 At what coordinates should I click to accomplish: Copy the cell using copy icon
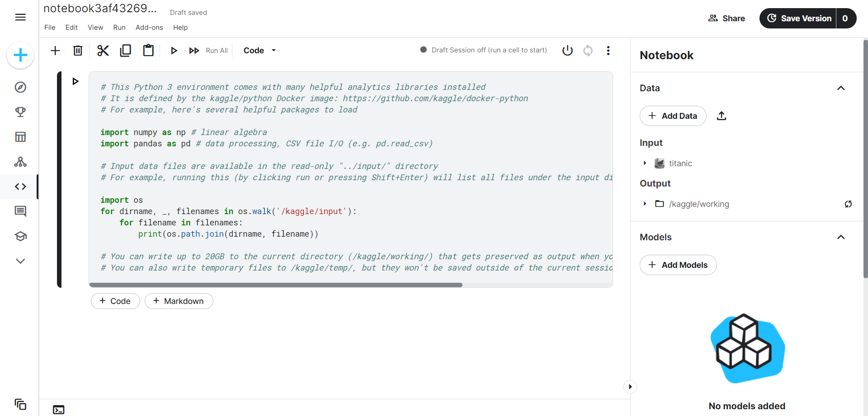[x=126, y=51]
